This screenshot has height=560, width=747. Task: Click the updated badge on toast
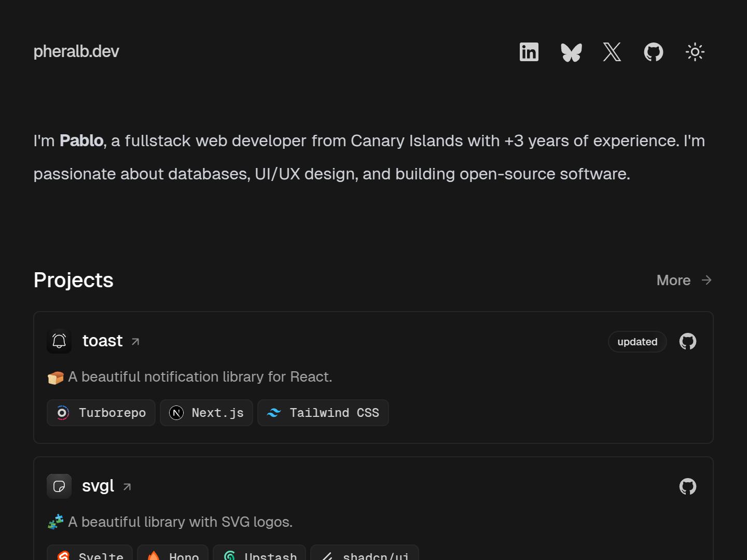(638, 342)
